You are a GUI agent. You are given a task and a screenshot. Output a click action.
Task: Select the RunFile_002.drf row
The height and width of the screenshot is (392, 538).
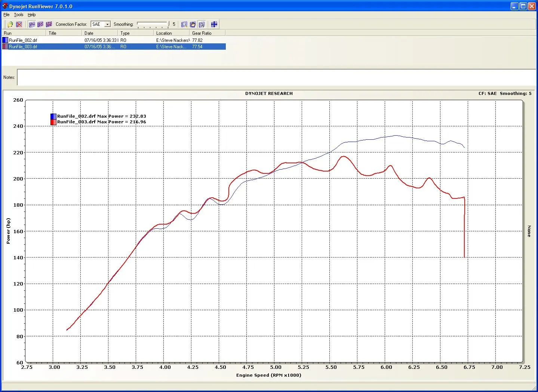pyautogui.click(x=23, y=40)
